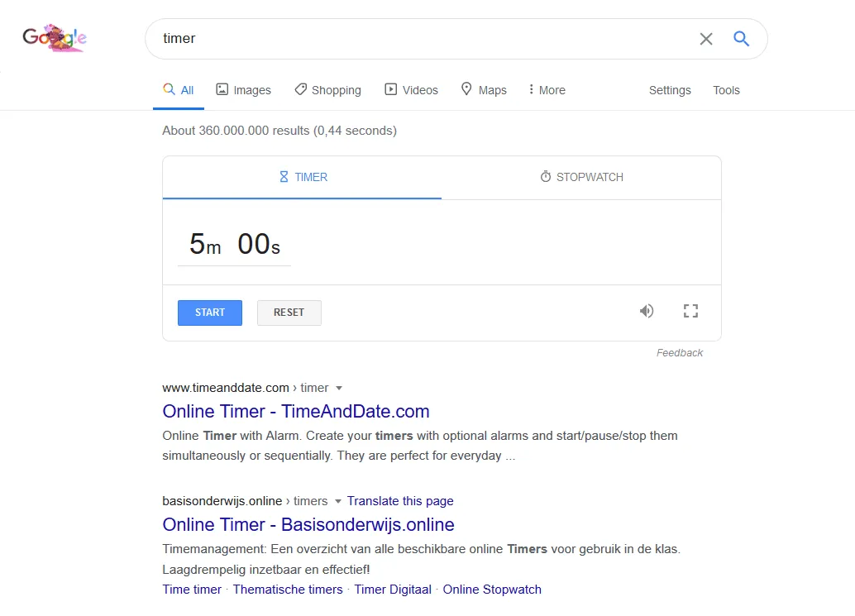Open the Timer Digitaal sitelink
855x616 pixels.
tap(393, 590)
